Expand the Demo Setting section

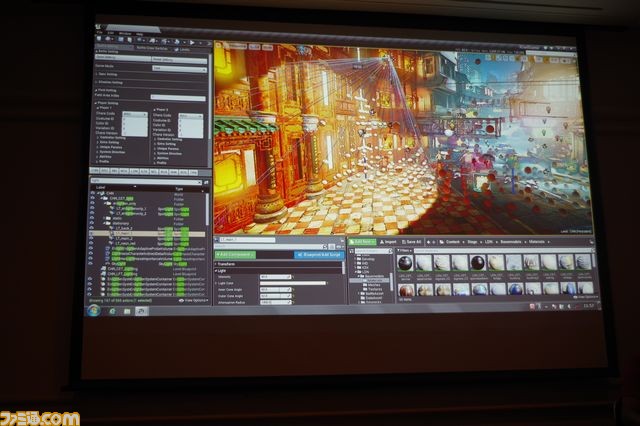[97, 74]
